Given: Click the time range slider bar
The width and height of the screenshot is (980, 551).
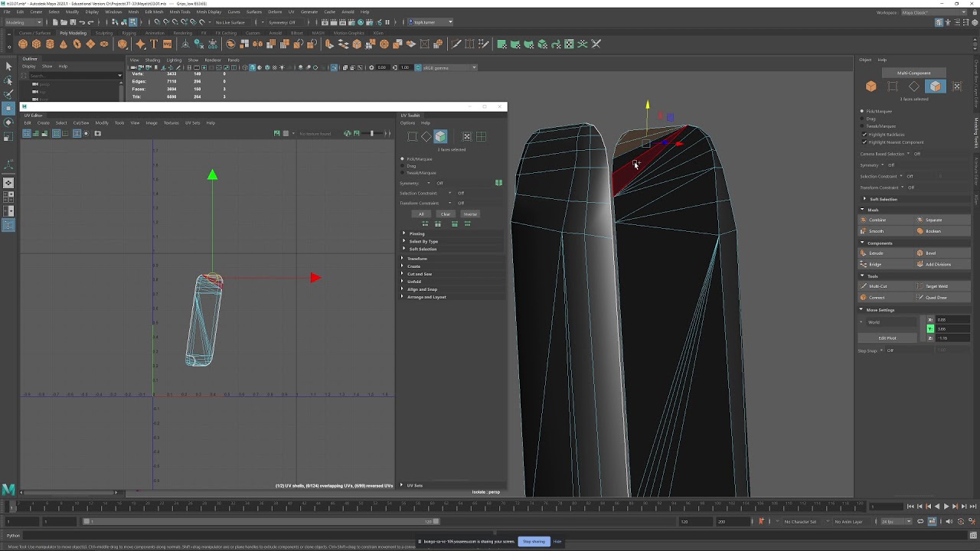Looking at the screenshot, I should [x=260, y=521].
